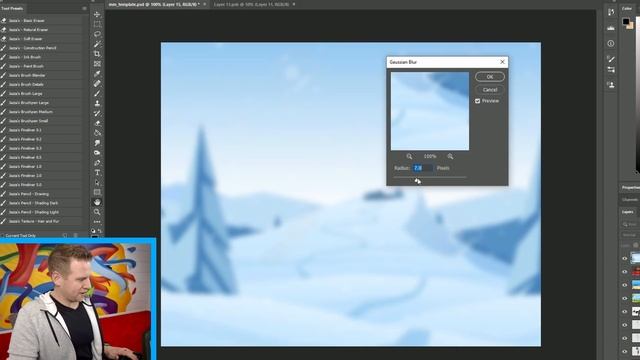The image size is (640, 360).
Task: Select the Crop tool
Action: (x=97, y=54)
